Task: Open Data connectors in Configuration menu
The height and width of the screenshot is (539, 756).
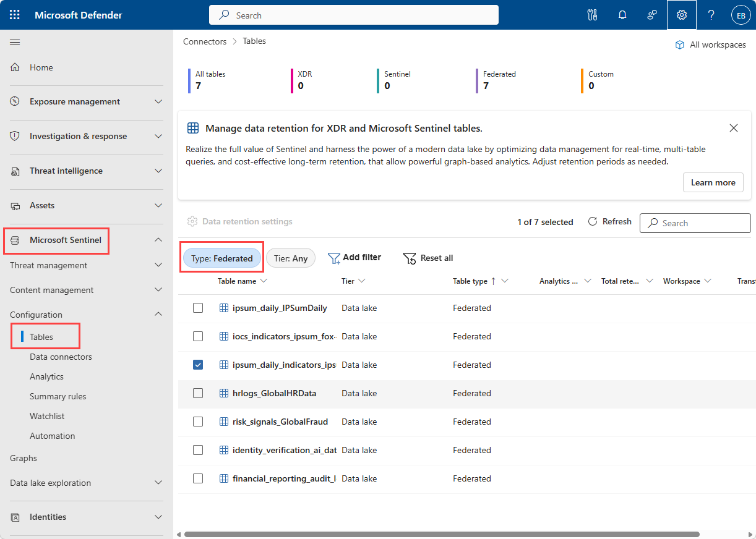Action: (x=61, y=357)
